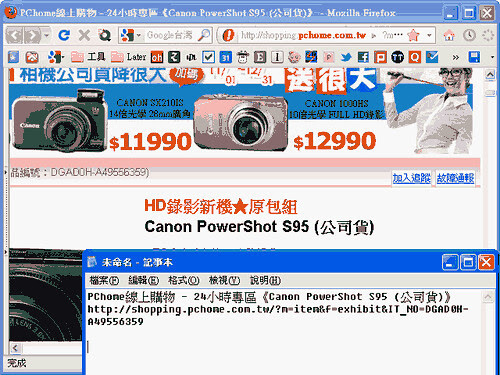Click the checkmark bookmark icon
This screenshot has width=500, height=375.
(x=208, y=57)
